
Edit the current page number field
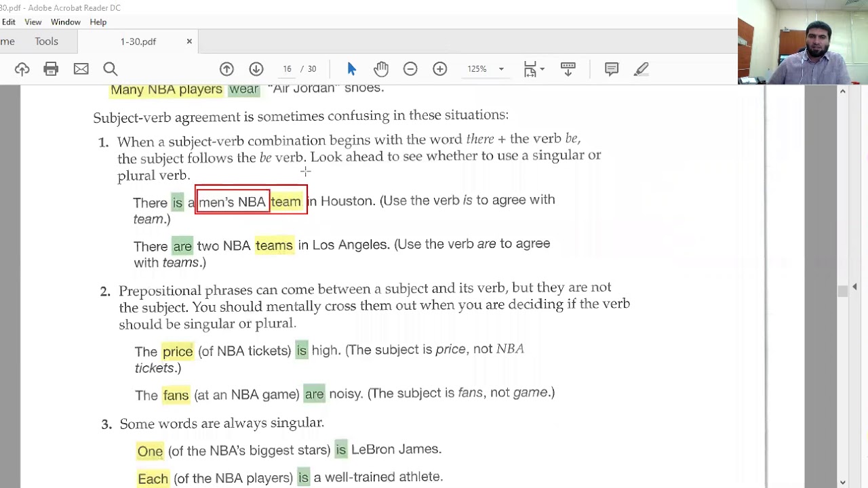click(286, 68)
